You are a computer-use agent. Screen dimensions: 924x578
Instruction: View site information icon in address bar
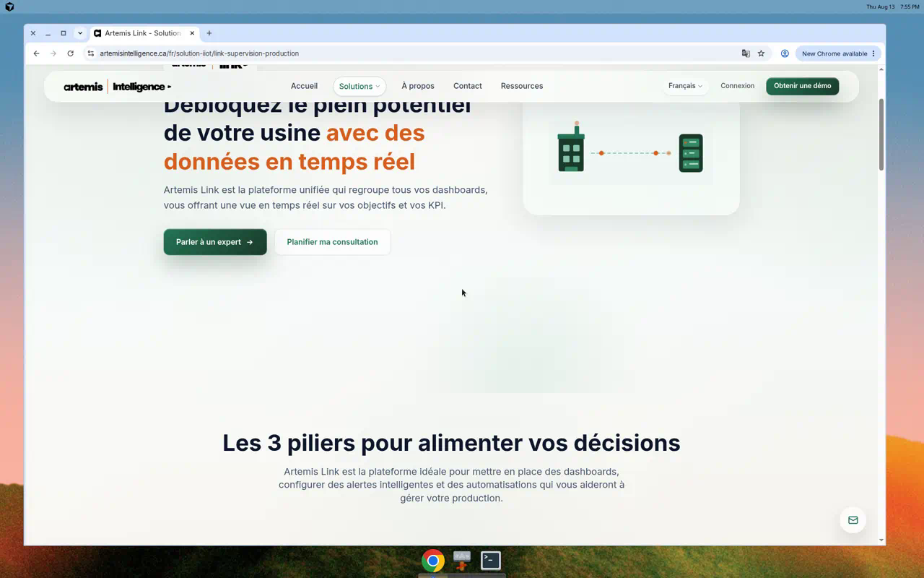(91, 53)
